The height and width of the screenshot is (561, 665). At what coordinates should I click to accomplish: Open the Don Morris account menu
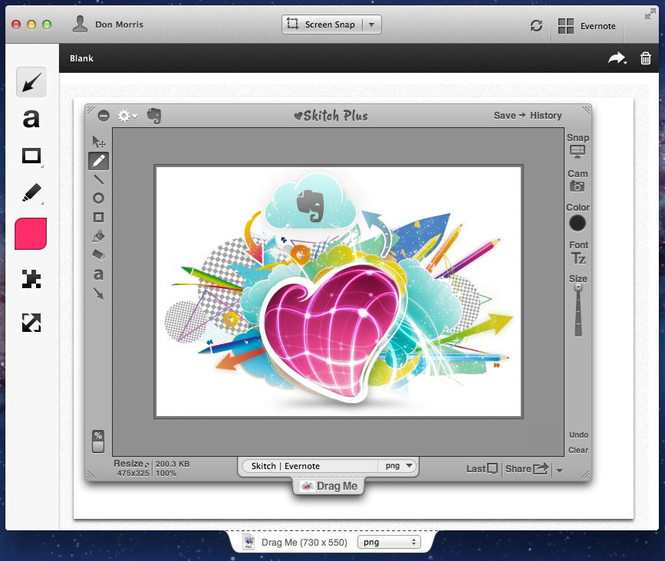(x=108, y=24)
